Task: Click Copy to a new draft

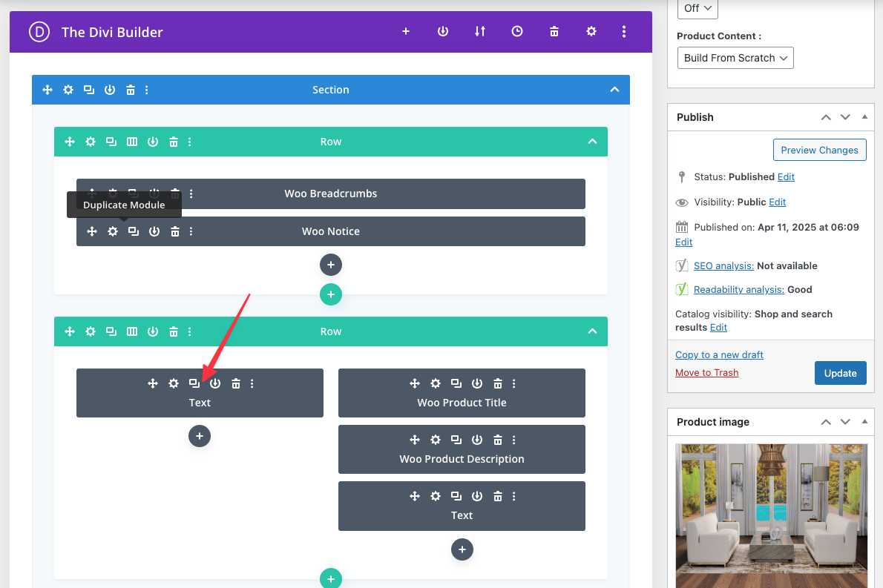Action: 719,354
